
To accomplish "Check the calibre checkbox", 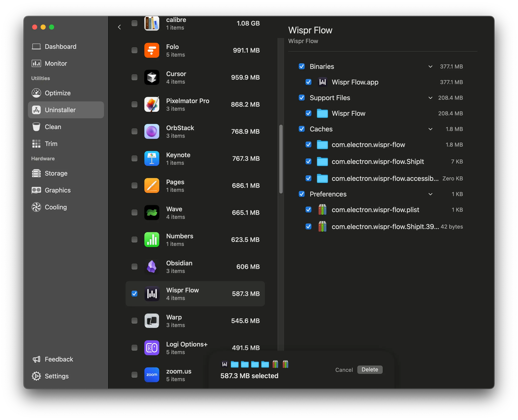I will point(134,23).
